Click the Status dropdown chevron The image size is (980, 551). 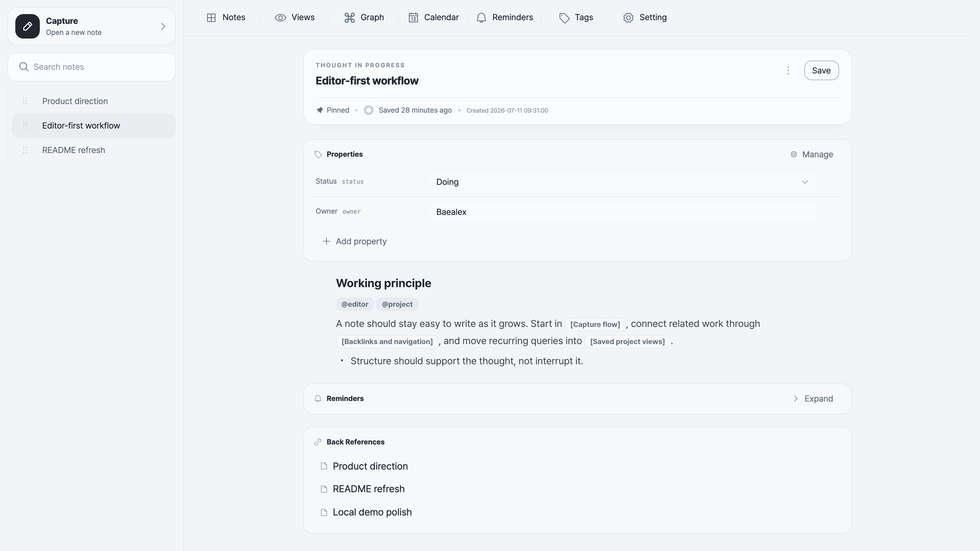805,182
